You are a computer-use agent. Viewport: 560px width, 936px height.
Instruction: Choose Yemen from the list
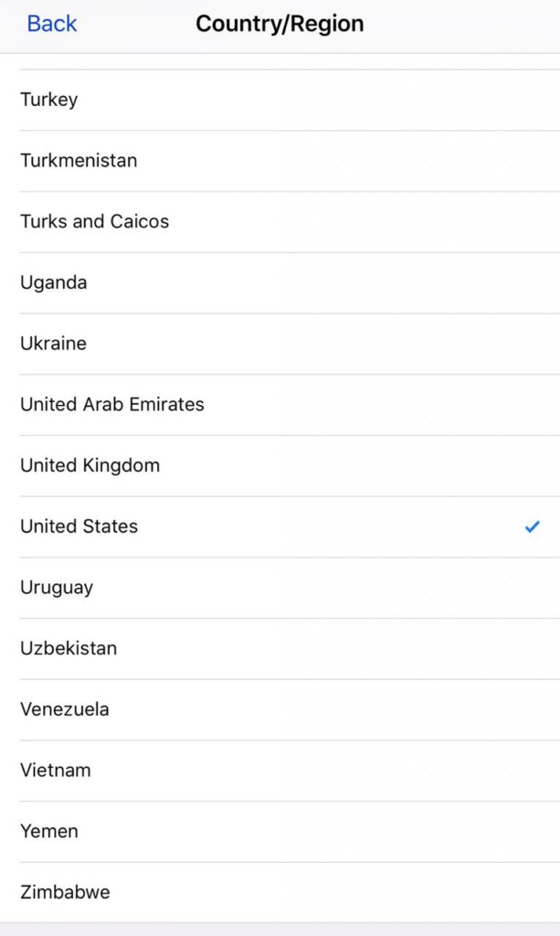coord(280,832)
